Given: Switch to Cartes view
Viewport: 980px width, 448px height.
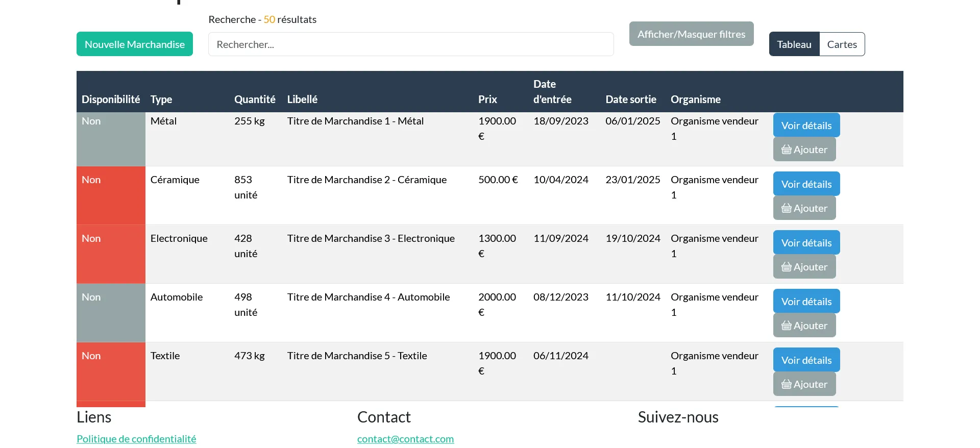Looking at the screenshot, I should 842,44.
